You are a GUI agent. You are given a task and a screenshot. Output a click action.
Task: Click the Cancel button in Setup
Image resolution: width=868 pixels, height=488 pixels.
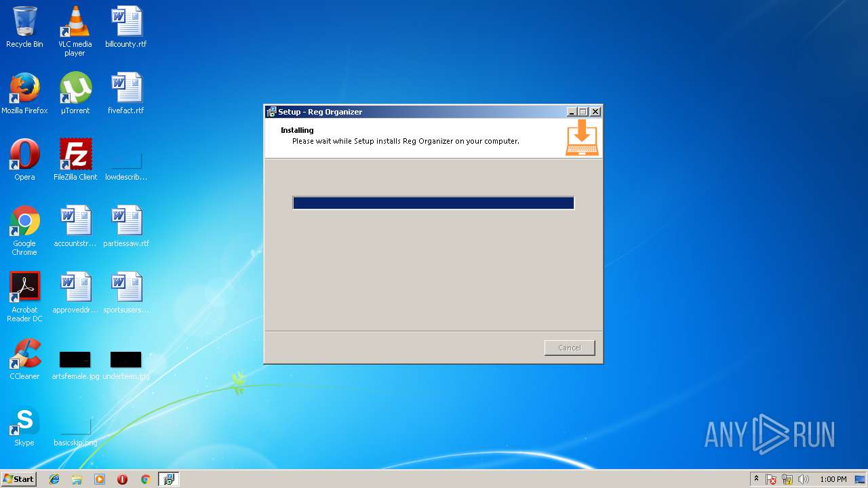pos(570,348)
